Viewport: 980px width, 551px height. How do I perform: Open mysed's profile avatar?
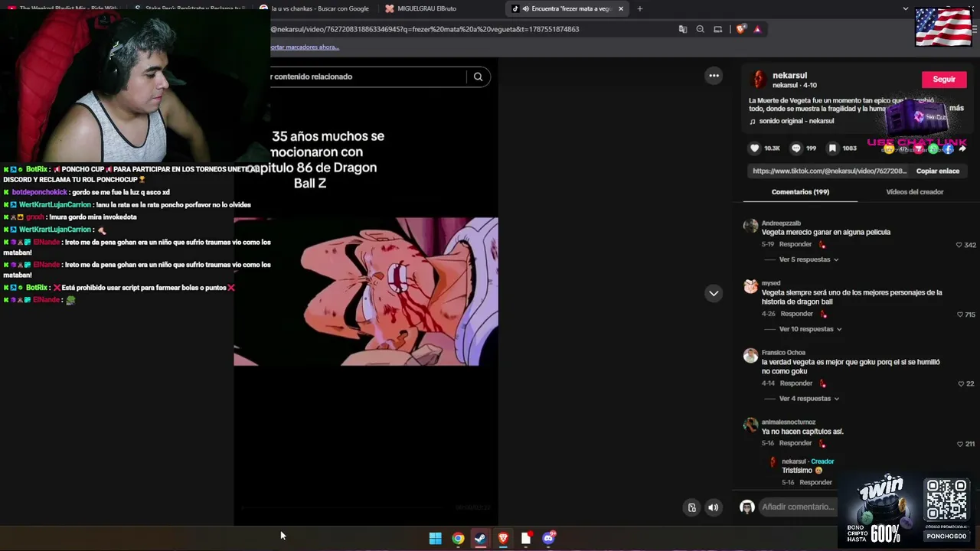pos(750,286)
